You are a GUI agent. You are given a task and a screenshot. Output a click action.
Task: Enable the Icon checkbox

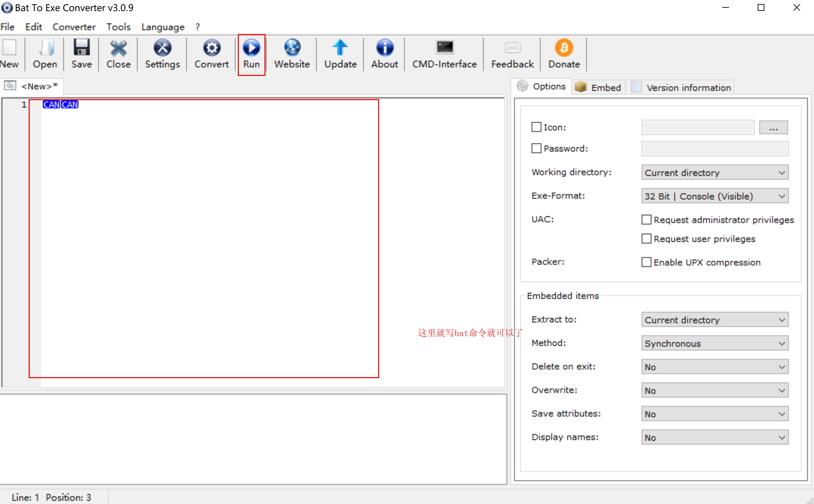pyautogui.click(x=536, y=127)
